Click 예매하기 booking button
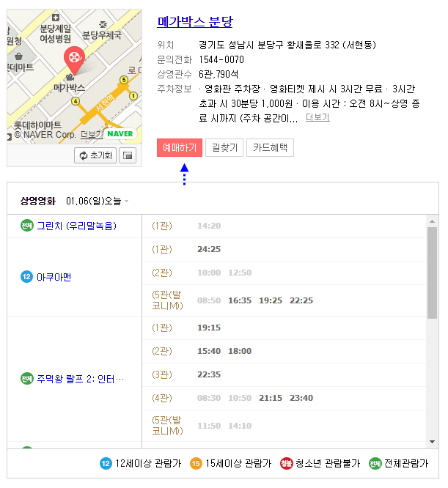This screenshot has height=488, width=448. (180, 147)
